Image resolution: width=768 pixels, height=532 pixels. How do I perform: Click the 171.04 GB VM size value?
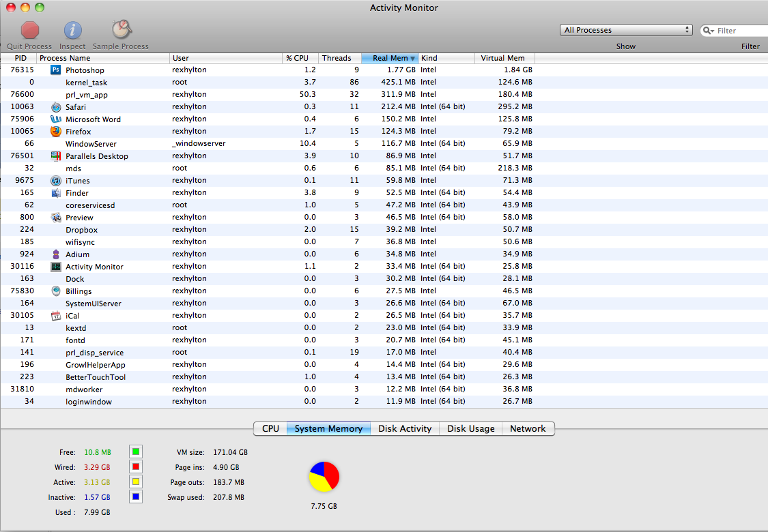coord(230,452)
